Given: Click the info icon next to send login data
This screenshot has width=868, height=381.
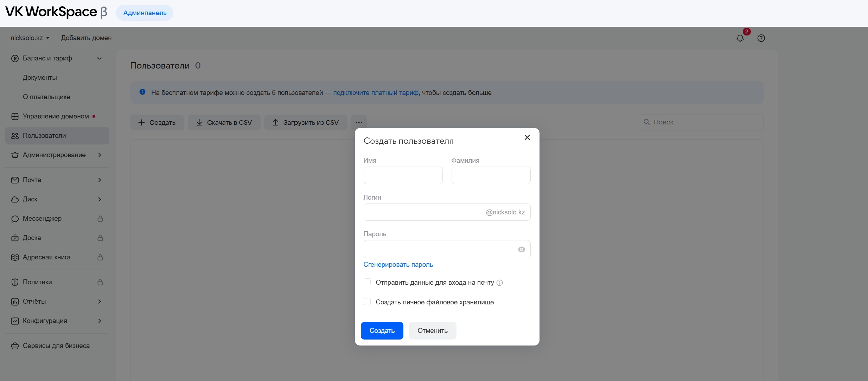Looking at the screenshot, I should (499, 283).
